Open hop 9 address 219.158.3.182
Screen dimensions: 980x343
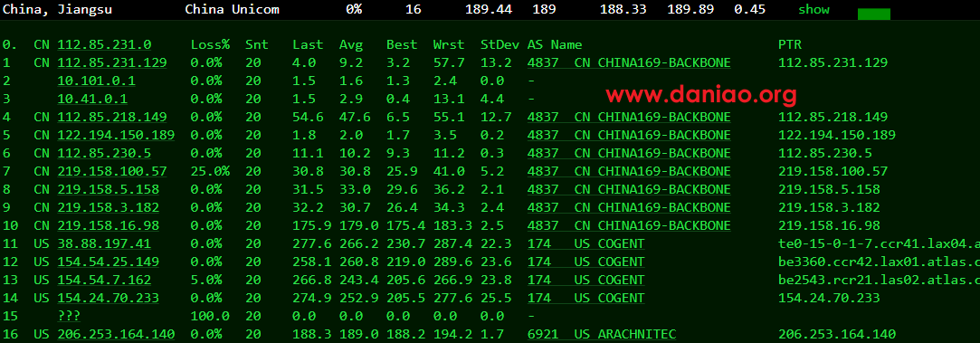[x=108, y=208]
